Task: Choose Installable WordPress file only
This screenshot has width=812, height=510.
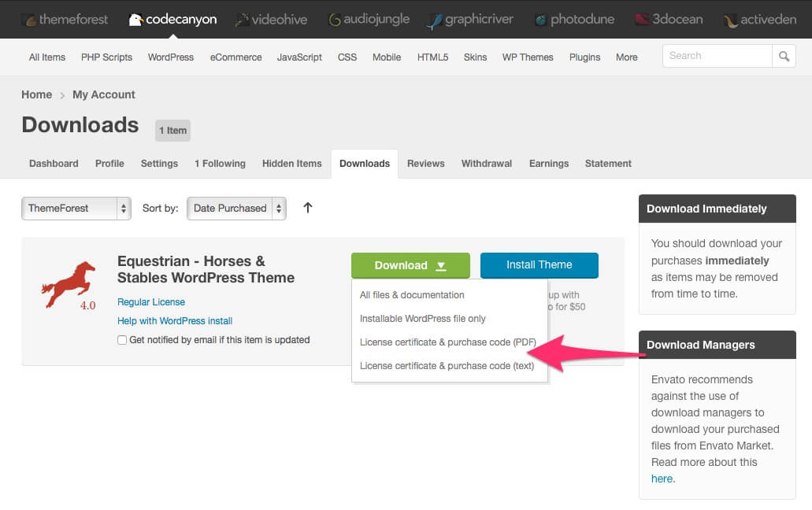Action: (x=423, y=319)
